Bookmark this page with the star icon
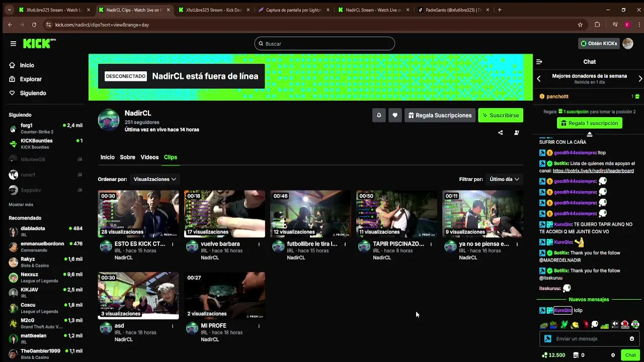This screenshot has height=362, width=644. [580, 25]
